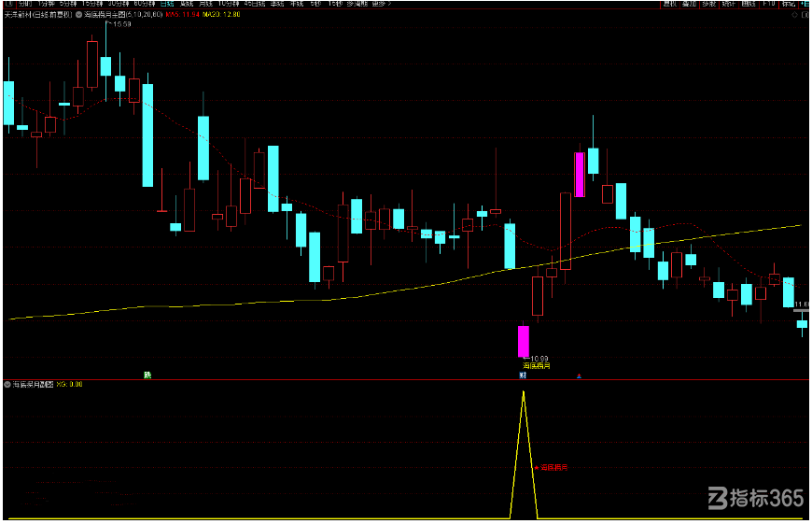Select the 10分钟 period tab
The width and height of the screenshot is (812, 524).
click(x=229, y=4)
